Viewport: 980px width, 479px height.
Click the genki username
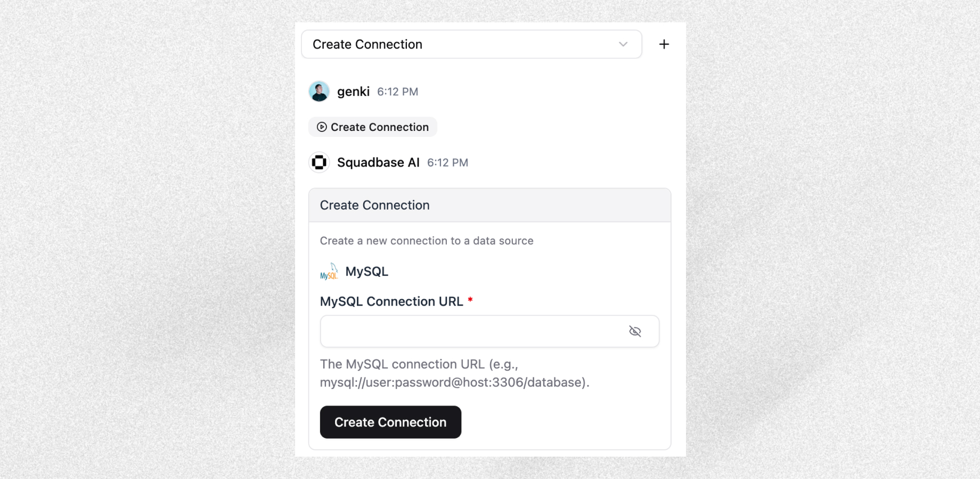coord(353,92)
